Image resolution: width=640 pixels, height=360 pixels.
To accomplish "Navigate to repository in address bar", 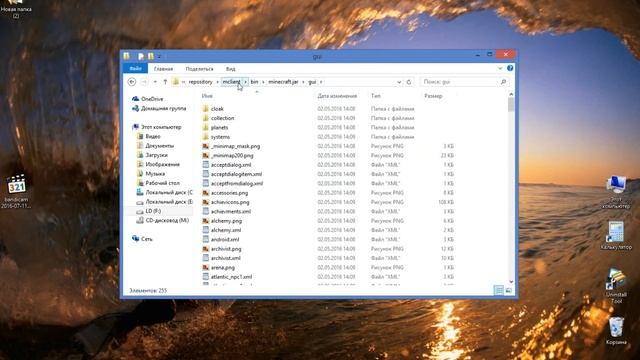I will pyautogui.click(x=200, y=82).
